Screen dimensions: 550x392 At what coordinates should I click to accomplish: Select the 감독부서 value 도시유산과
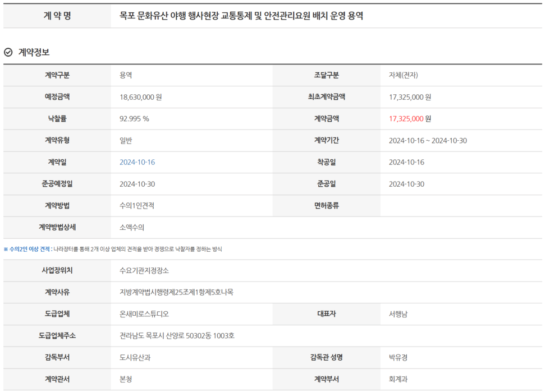point(135,357)
